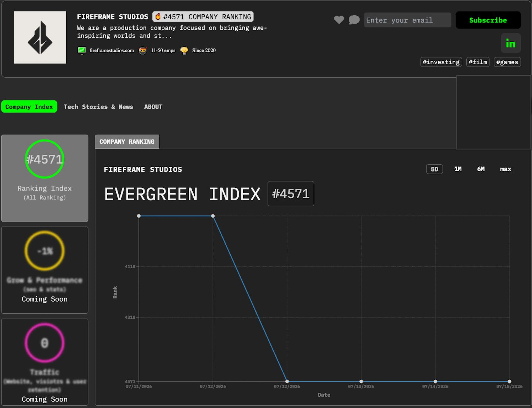Click the light bulb founded icon

point(184,50)
